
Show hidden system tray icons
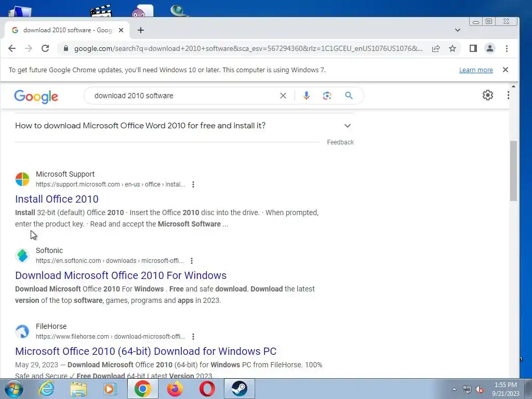point(454,389)
